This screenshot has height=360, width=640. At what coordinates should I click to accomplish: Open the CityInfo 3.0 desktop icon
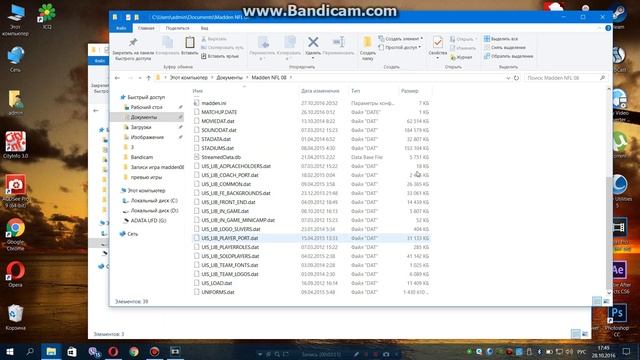[x=16, y=145]
